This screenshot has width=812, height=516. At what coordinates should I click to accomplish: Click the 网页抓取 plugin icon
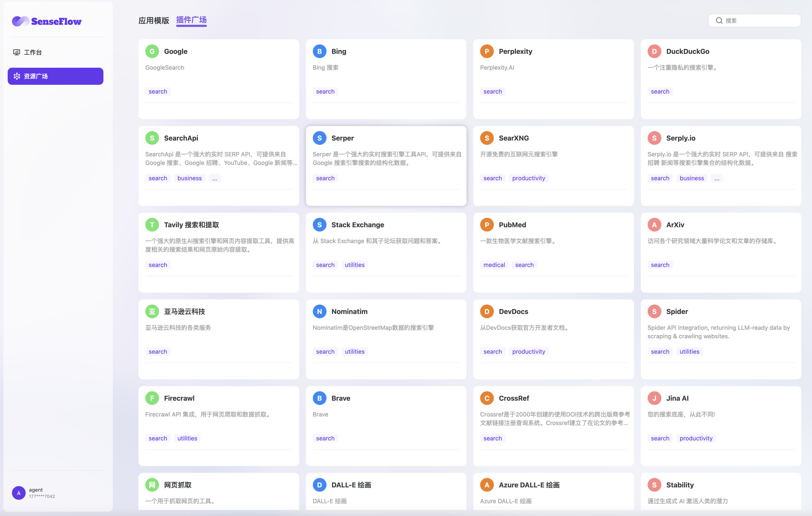tap(152, 485)
